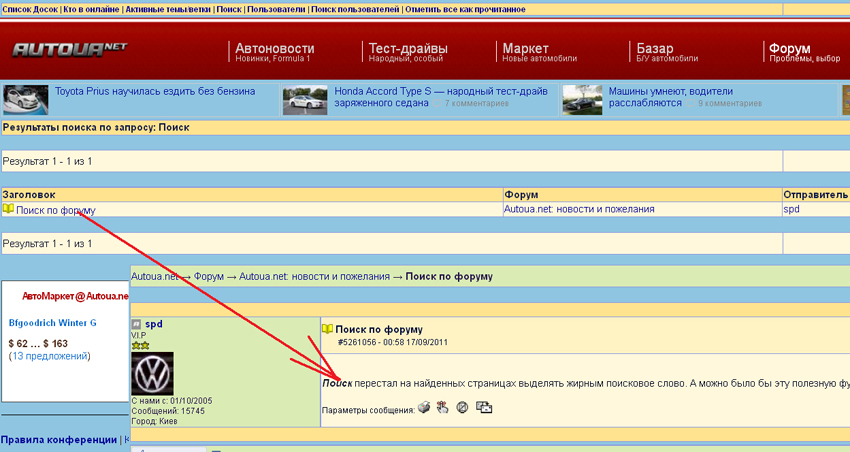850x452 pixels.
Task: Click the printer icon in message parameters
Action: click(424, 408)
